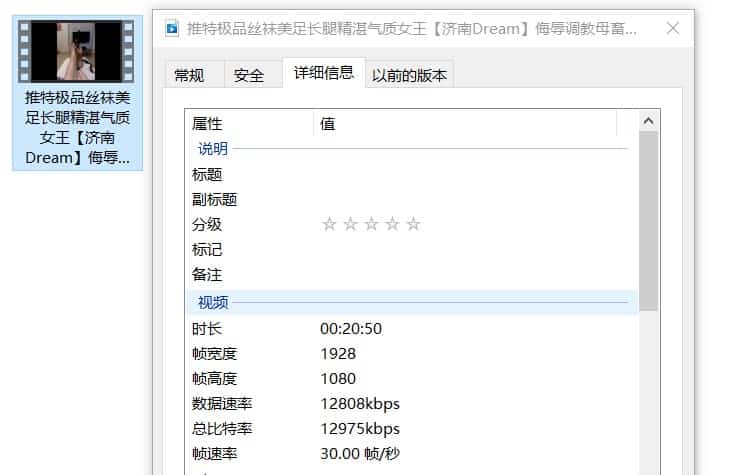Select the 详细信息 tab

[323, 73]
